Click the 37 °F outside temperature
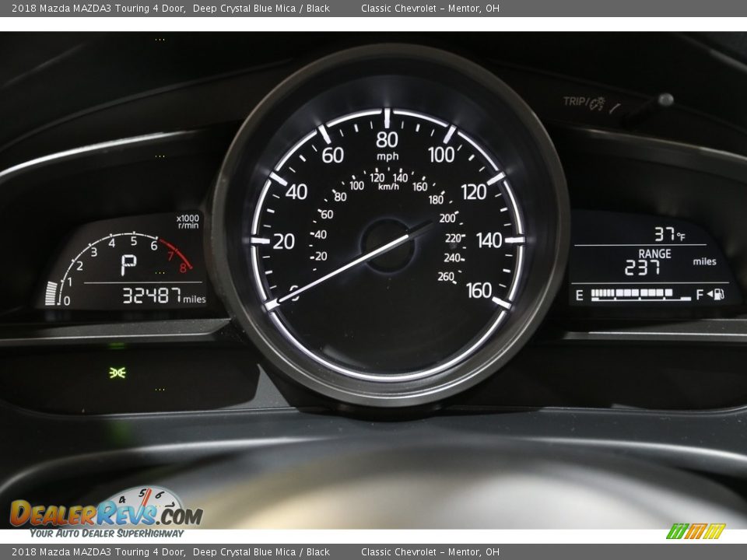This screenshot has width=747, height=560. click(x=669, y=234)
